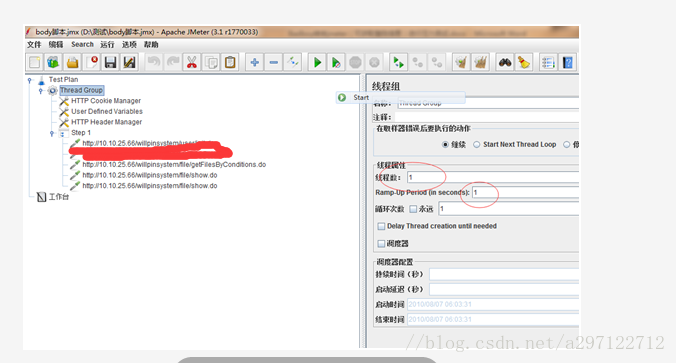
Task: Click the Undo arrow icon
Action: tap(153, 63)
